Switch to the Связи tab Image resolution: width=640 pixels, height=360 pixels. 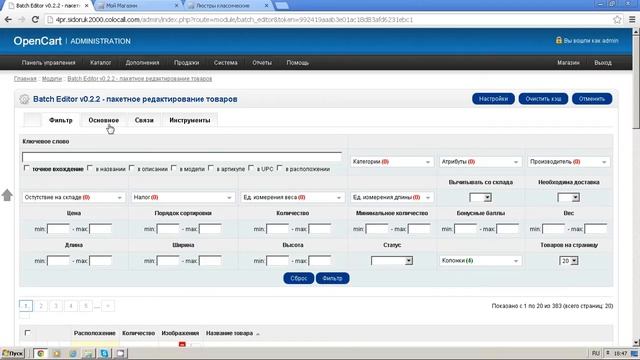(x=144, y=120)
